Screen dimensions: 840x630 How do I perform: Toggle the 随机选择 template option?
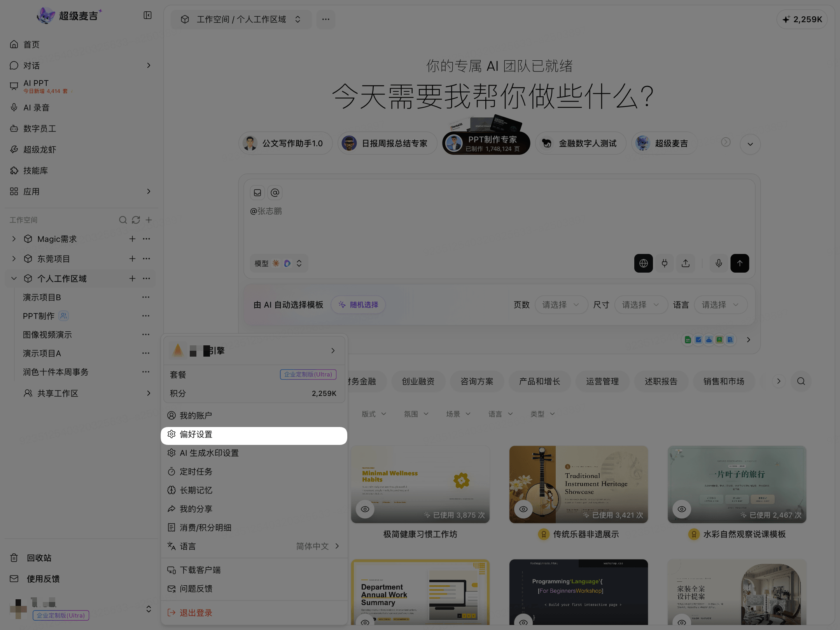358,305
